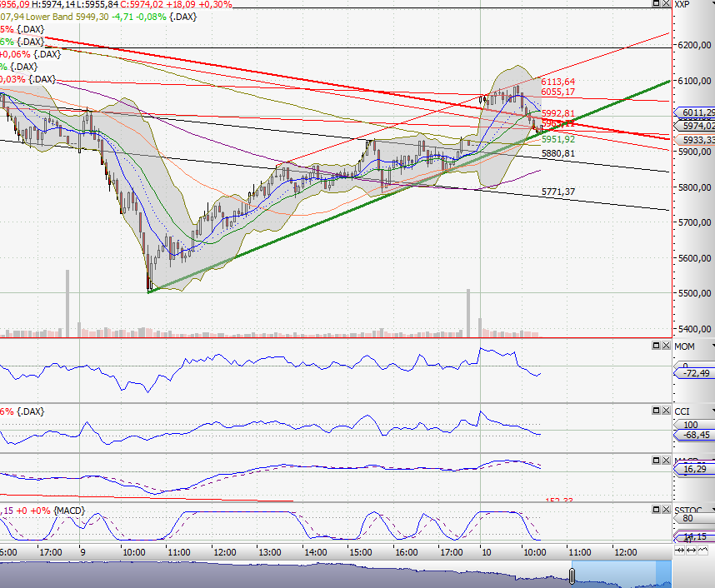Screen dimensions: 715x588
Task: Close the CCI indicator panel
Action: 666,411
